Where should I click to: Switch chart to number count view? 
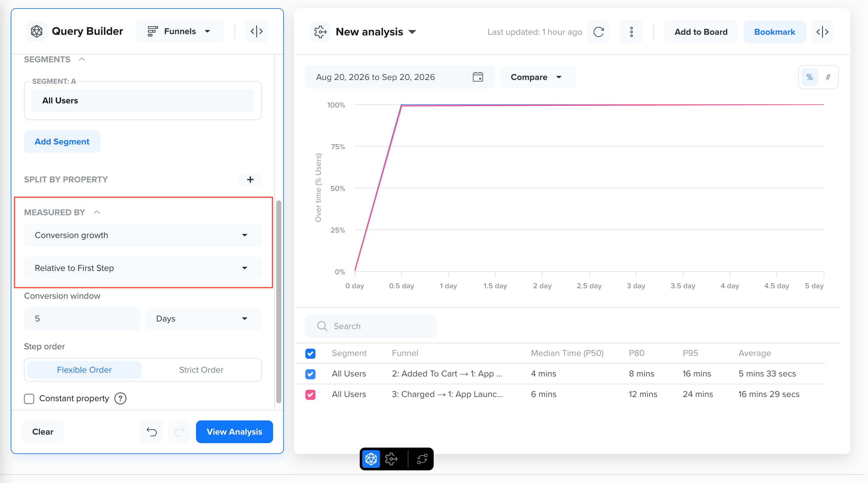click(x=828, y=77)
